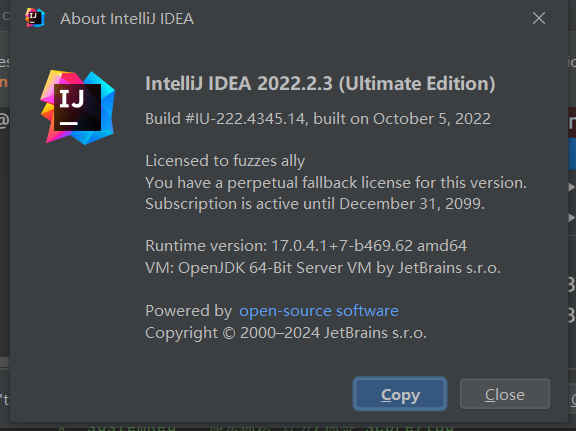Close the About dialog with the X
The height and width of the screenshot is (431, 576).
point(539,18)
